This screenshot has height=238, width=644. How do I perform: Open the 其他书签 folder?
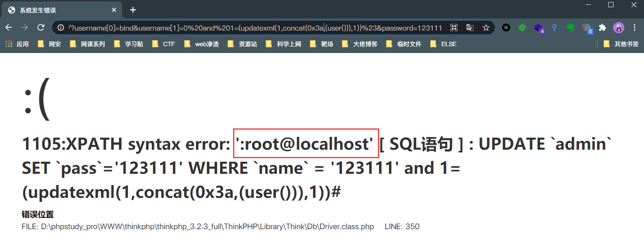click(x=621, y=44)
